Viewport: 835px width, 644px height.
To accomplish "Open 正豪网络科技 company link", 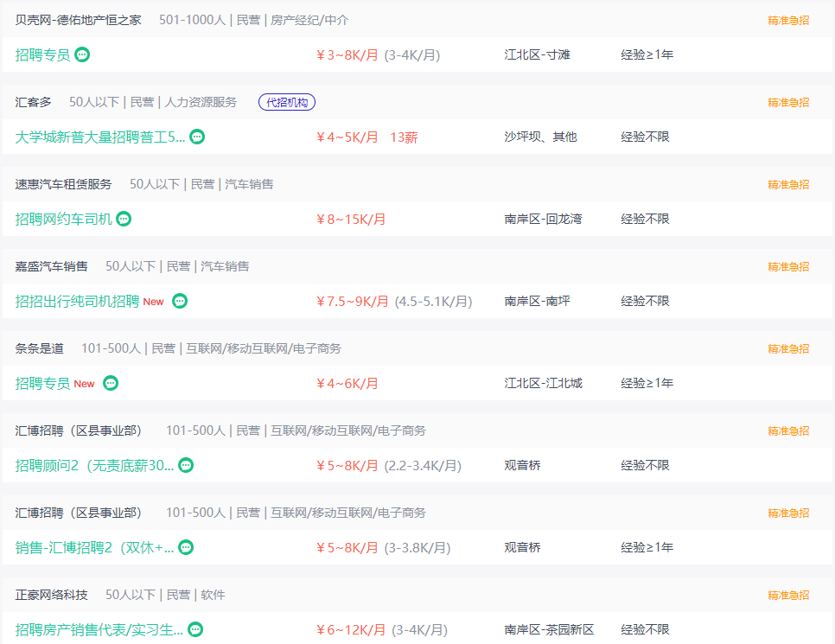I will click(51, 595).
